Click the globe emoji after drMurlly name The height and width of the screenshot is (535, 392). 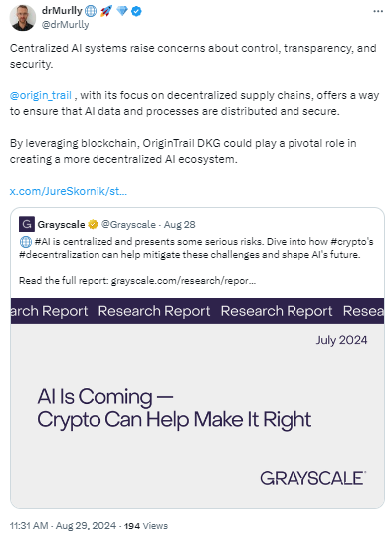click(91, 11)
